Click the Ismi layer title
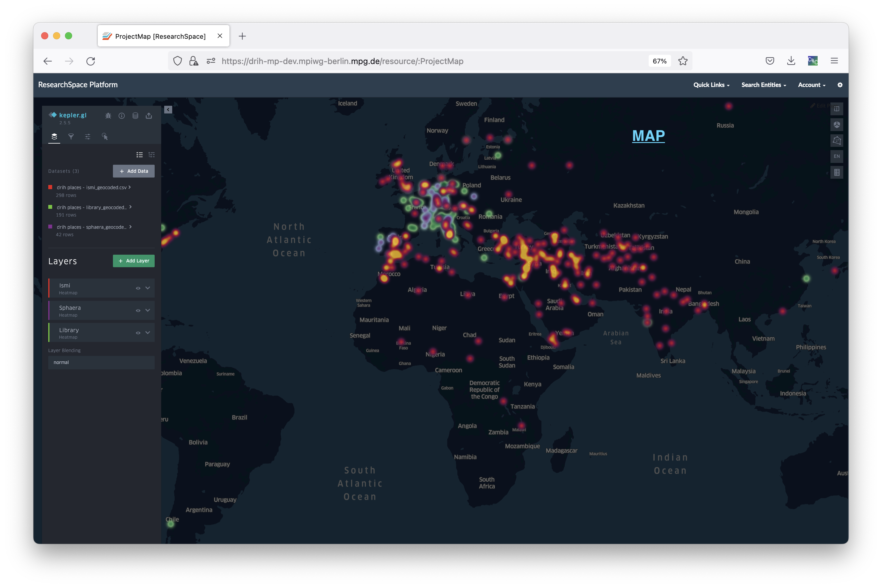The height and width of the screenshot is (588, 882). (65, 286)
